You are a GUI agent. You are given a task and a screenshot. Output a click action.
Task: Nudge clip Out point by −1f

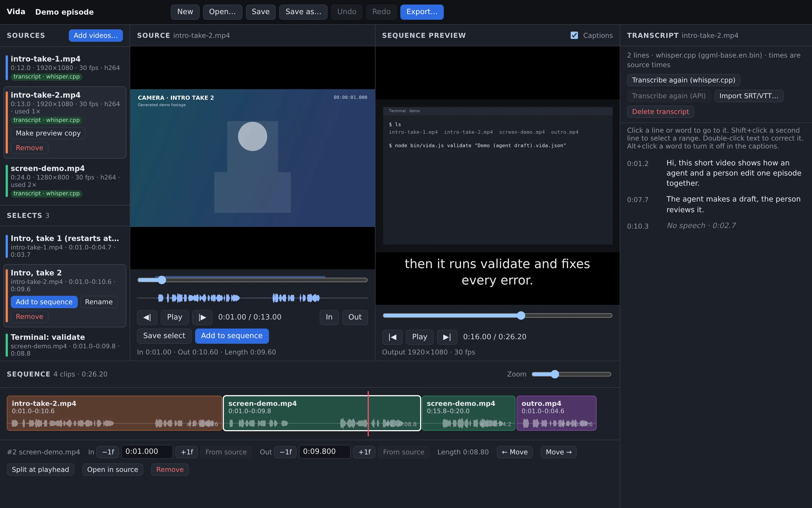coord(286,452)
